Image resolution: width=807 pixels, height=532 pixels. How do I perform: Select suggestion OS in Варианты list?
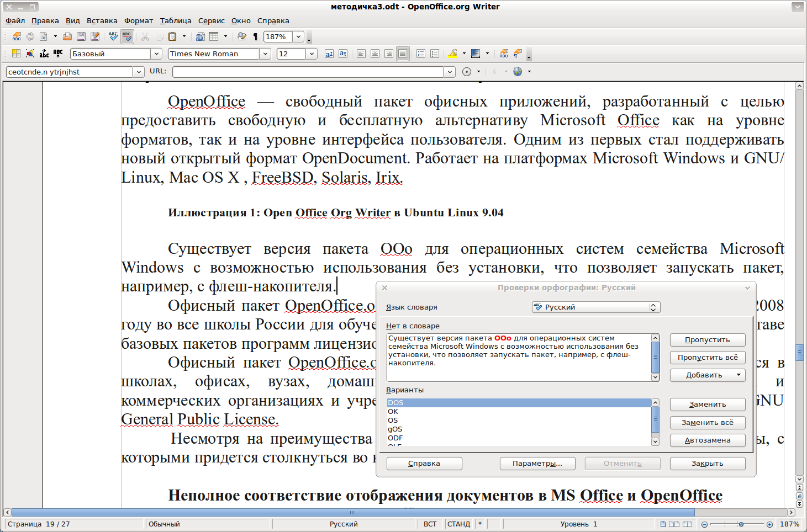pos(519,420)
